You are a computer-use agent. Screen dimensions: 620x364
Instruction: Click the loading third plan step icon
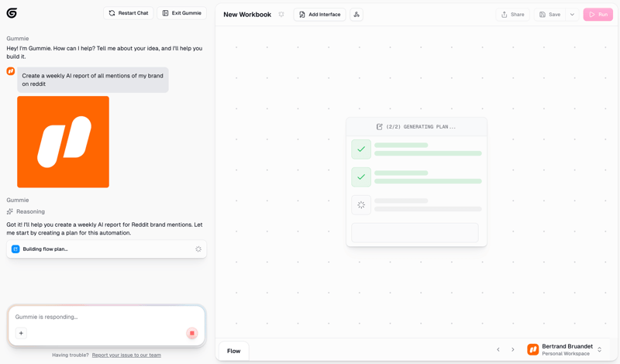point(361,204)
